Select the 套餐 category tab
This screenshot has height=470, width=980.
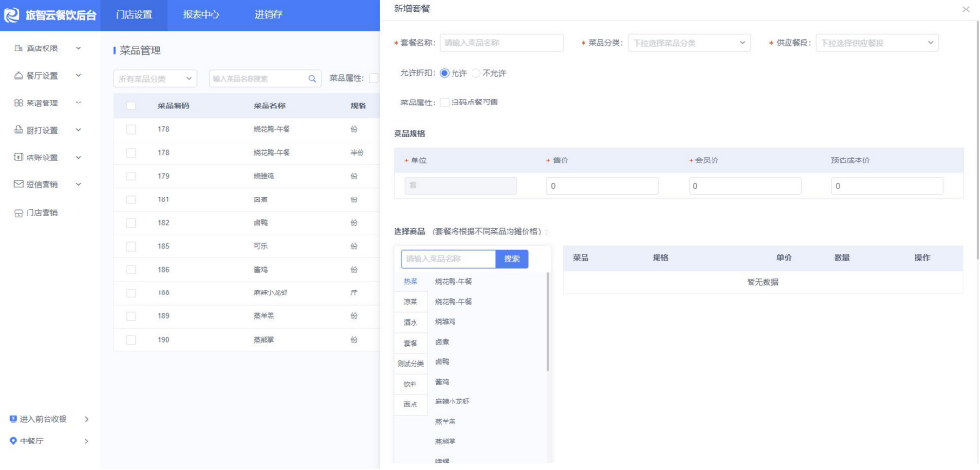(x=411, y=344)
